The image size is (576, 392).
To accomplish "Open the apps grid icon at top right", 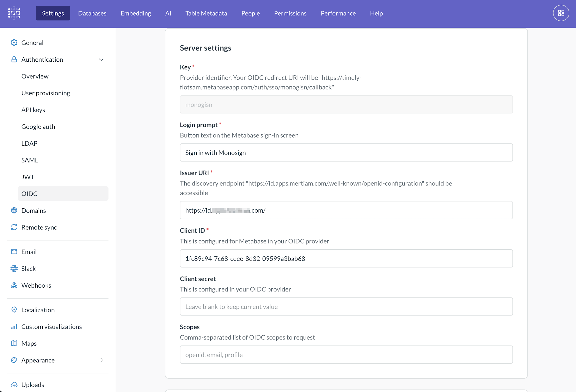I will click(x=561, y=13).
